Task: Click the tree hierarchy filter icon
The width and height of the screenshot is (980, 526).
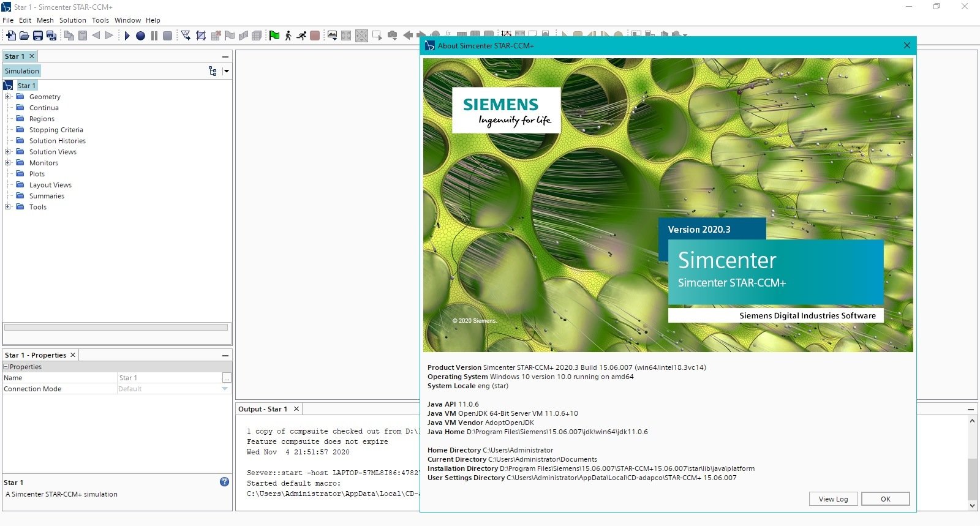Action: (x=213, y=71)
